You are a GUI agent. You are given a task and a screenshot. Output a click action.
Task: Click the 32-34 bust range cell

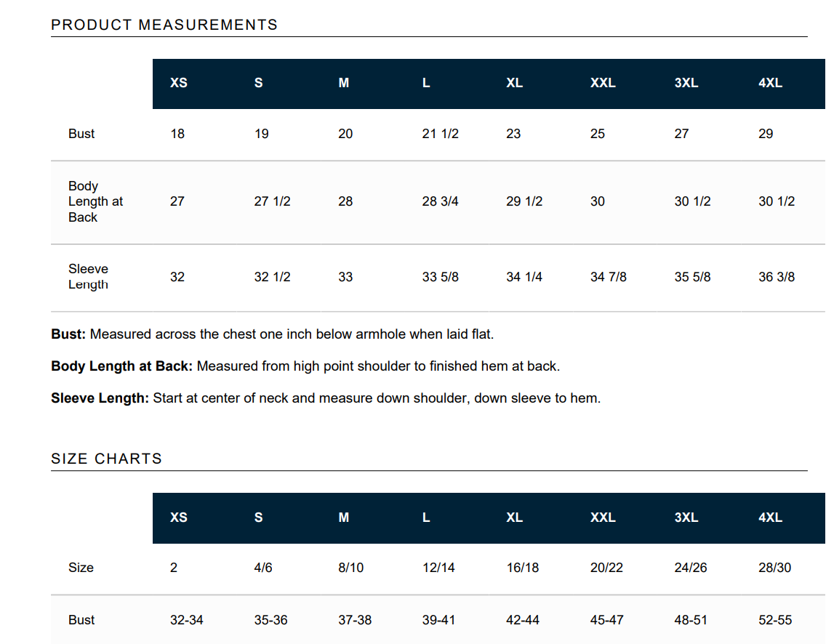click(187, 620)
